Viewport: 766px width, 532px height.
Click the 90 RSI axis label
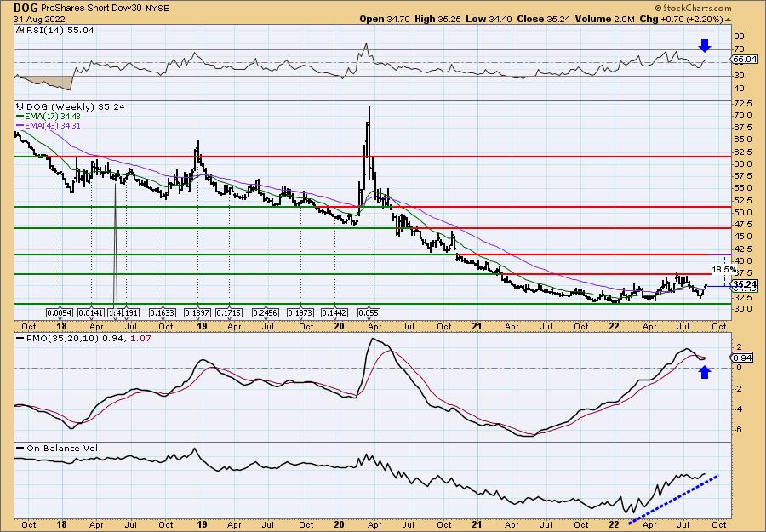tap(739, 37)
